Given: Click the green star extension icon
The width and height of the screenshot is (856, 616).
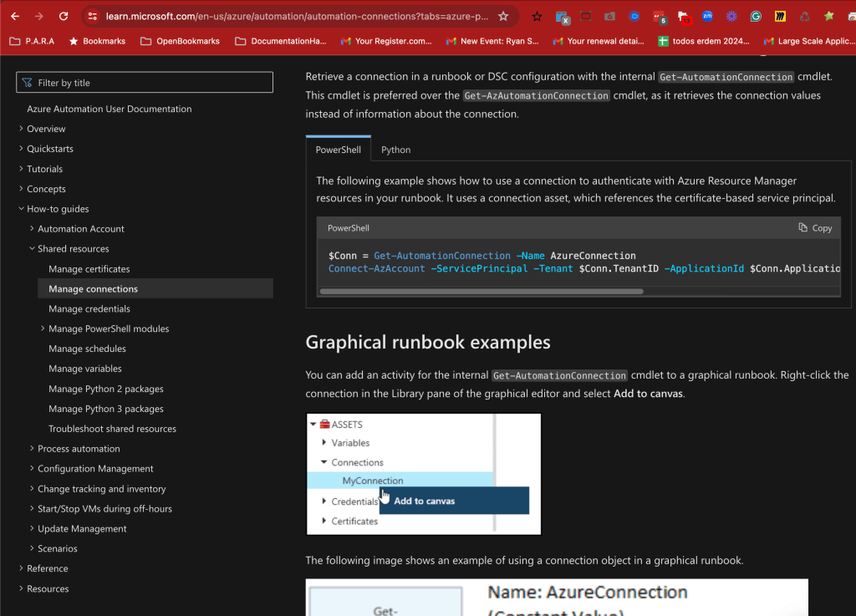Looking at the screenshot, I should (x=829, y=16).
